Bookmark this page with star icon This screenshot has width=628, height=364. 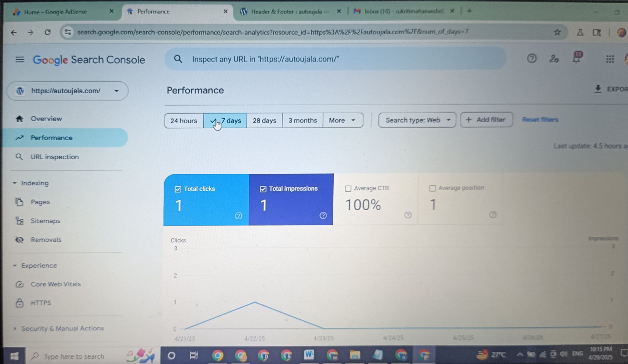point(557,32)
